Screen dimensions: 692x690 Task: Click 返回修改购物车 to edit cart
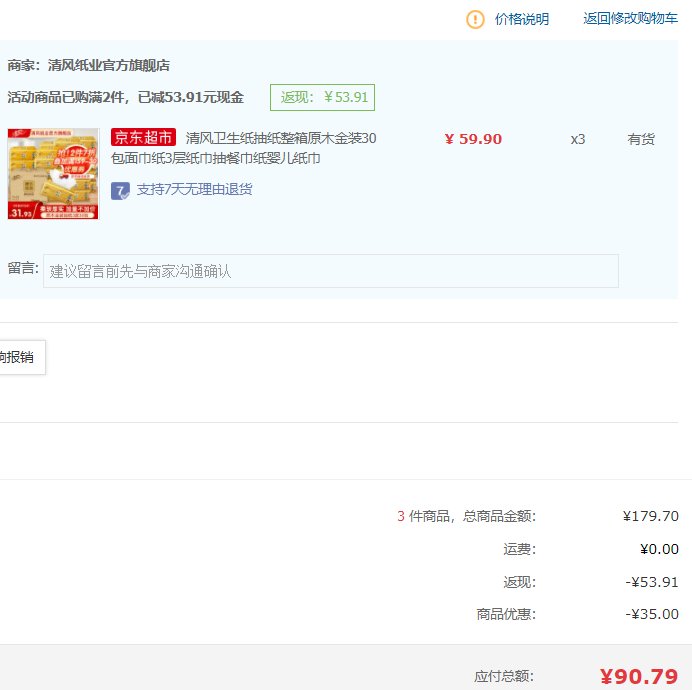coord(630,19)
